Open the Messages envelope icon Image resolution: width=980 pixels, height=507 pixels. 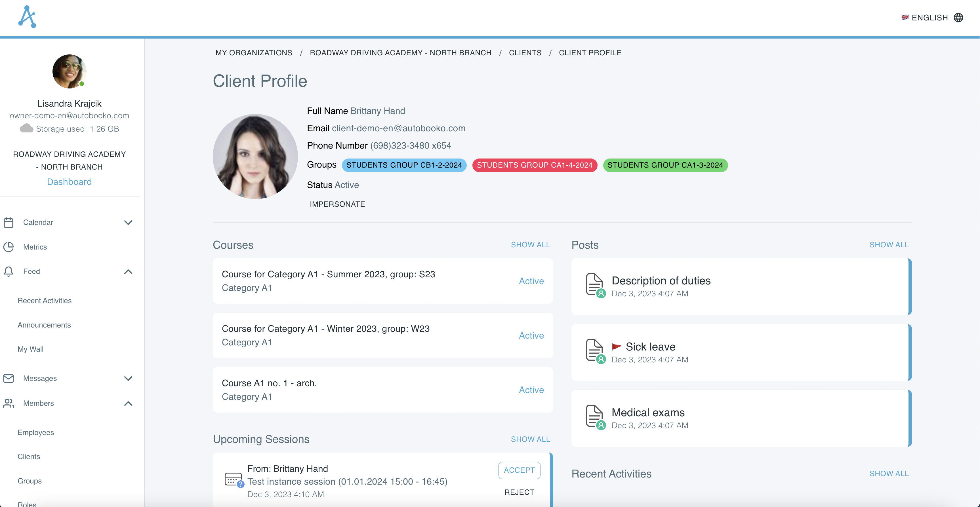(x=9, y=379)
